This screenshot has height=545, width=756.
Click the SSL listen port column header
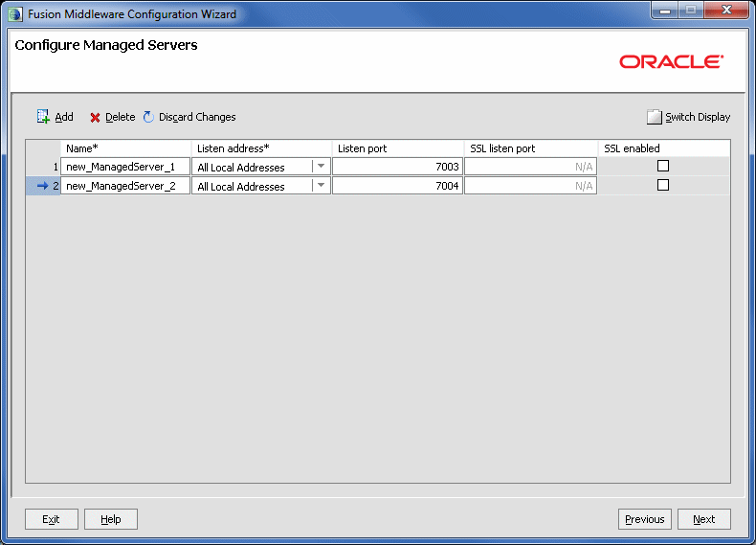[531, 148]
